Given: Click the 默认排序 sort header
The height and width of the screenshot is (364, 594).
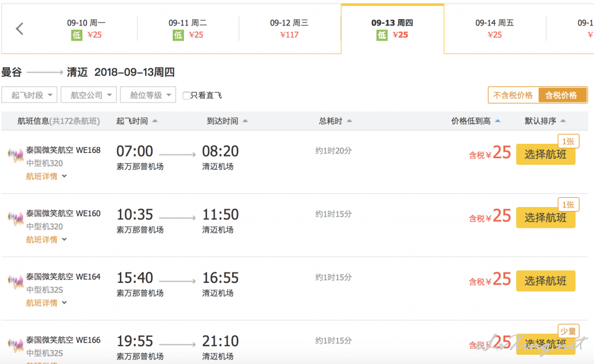Looking at the screenshot, I should click(x=540, y=121).
